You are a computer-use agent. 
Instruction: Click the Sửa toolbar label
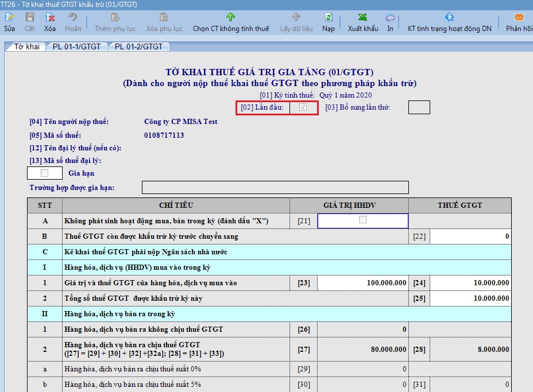9,29
